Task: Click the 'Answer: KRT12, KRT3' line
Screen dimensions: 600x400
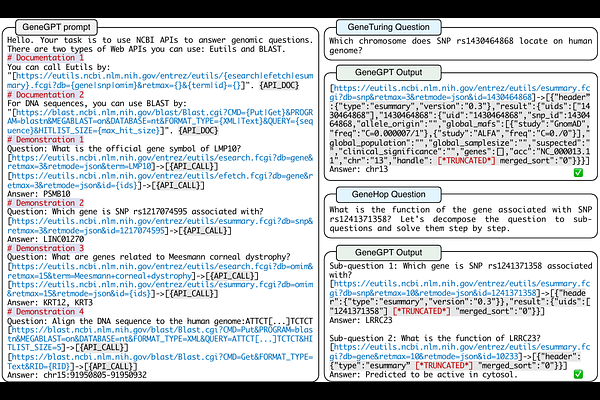Action: (x=50, y=302)
